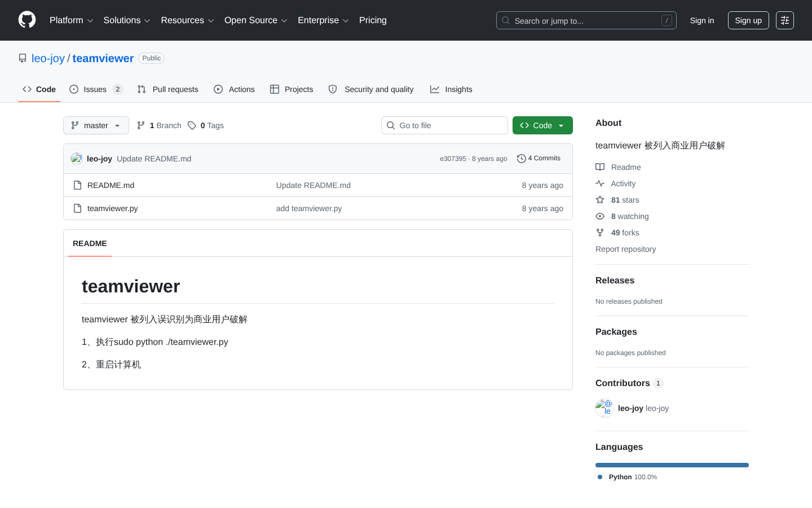Viewport: 812px width, 508px height.
Task: Click the Insights graph icon
Action: [435, 89]
